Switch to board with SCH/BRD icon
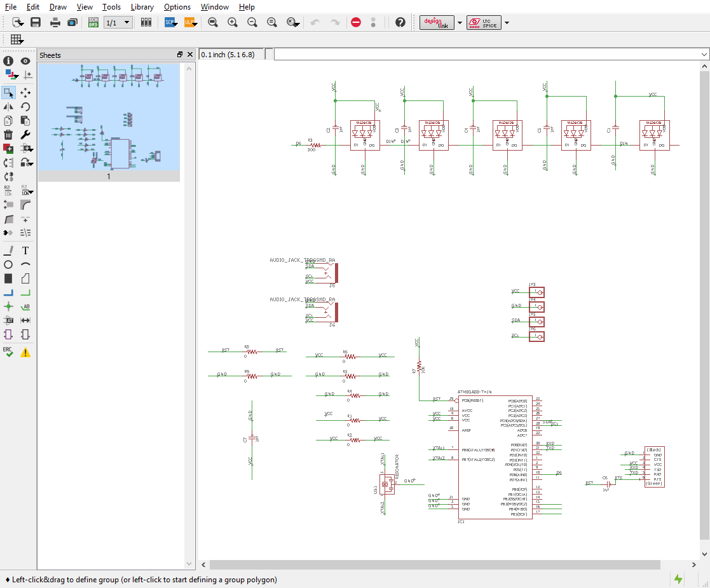This screenshot has height=588, width=710. coord(93,22)
